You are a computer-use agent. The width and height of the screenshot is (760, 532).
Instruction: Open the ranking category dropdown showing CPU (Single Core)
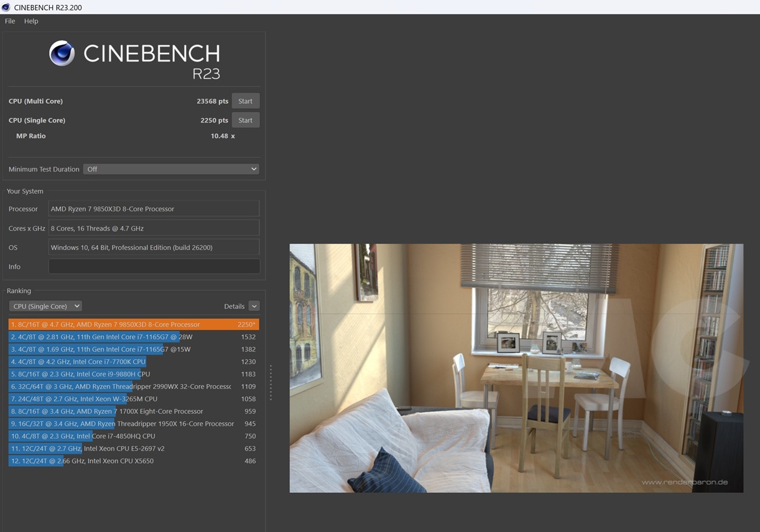click(x=45, y=306)
